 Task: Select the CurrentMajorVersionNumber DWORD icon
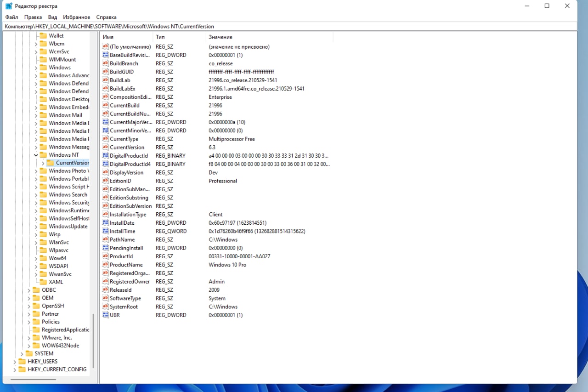click(x=105, y=122)
